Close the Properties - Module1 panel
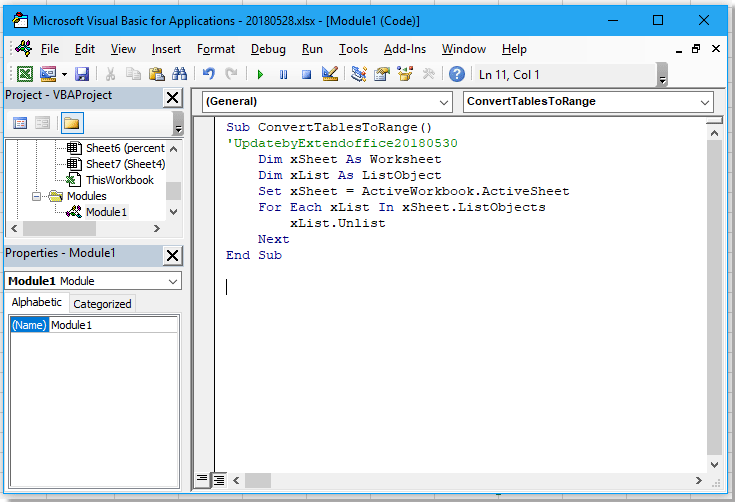The height and width of the screenshot is (502, 735). click(172, 255)
